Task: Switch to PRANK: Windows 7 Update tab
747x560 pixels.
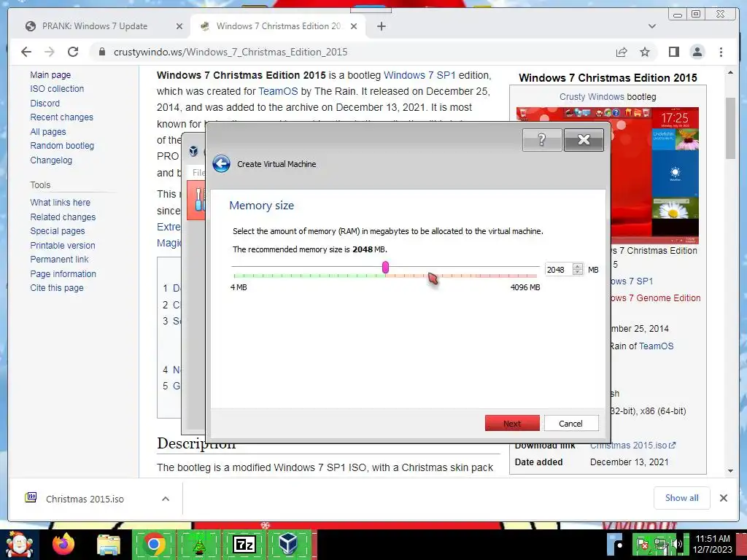Action: 94,26
